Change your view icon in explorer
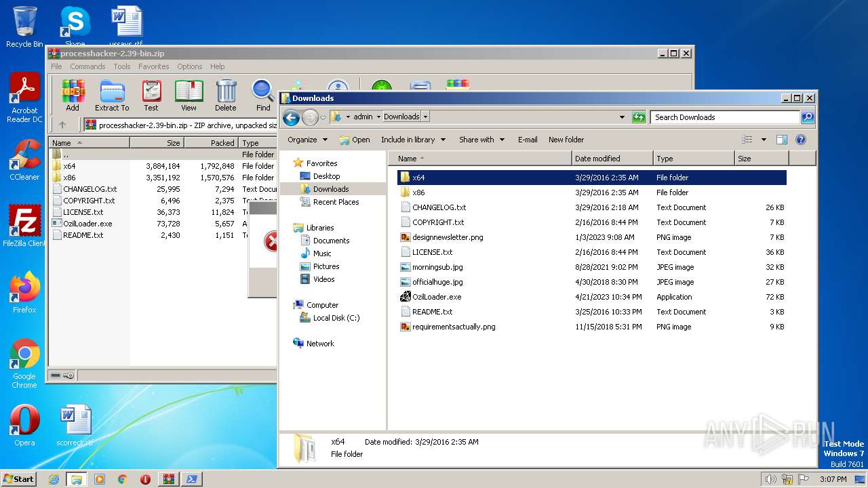868x488 pixels. pyautogui.click(x=747, y=140)
